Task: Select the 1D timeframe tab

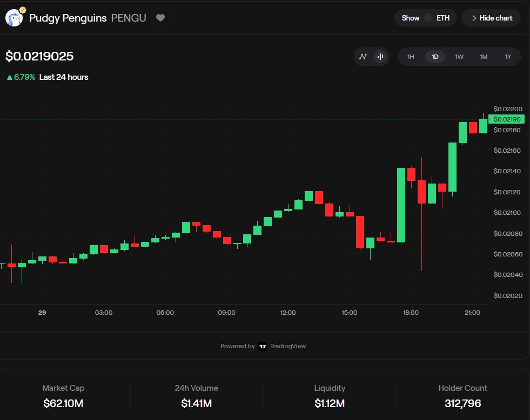Action: [435, 57]
